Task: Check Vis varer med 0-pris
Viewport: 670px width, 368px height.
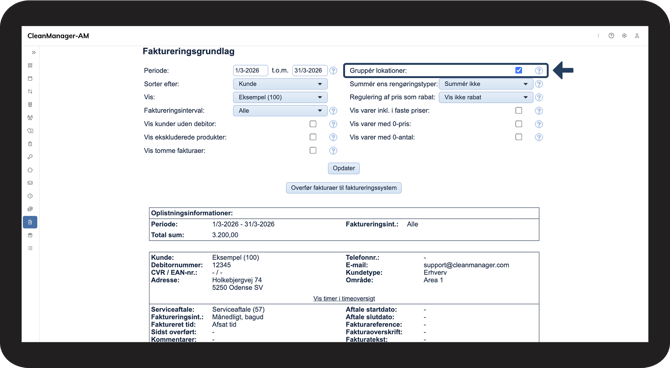Action: [x=518, y=124]
